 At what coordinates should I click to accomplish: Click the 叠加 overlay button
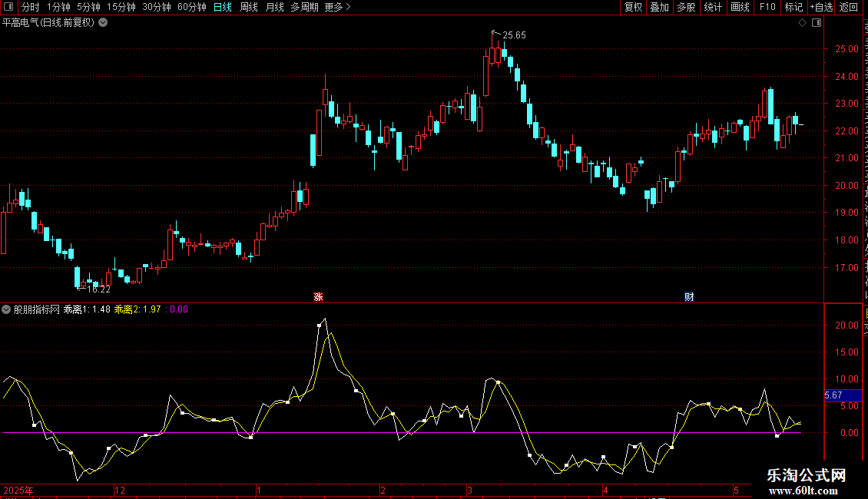(659, 7)
